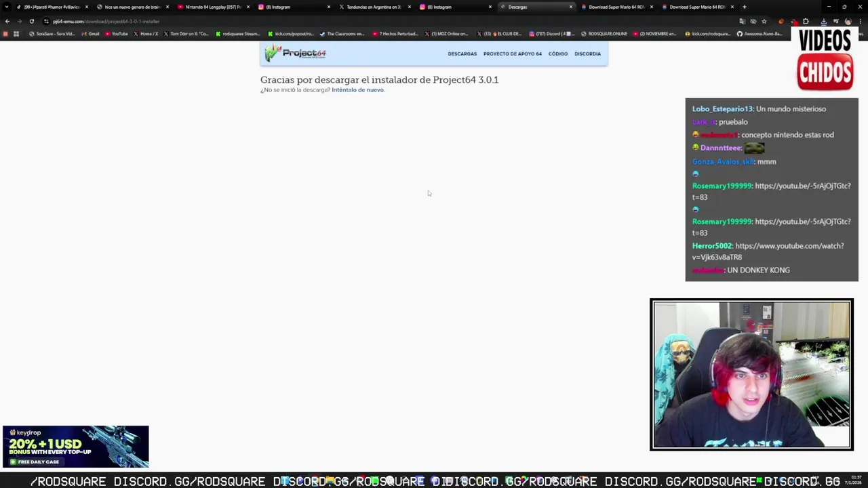Open the media controls icon
The height and width of the screenshot is (488, 868).
click(x=836, y=21)
